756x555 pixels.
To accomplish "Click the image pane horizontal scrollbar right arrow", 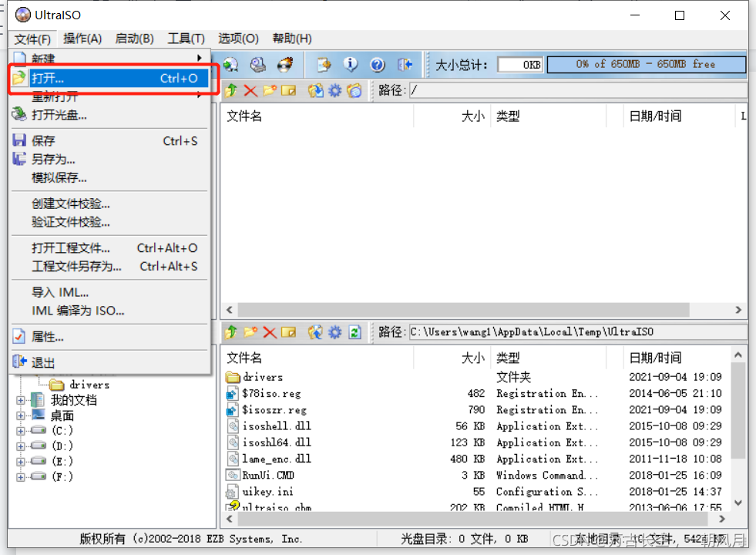I will point(738,310).
